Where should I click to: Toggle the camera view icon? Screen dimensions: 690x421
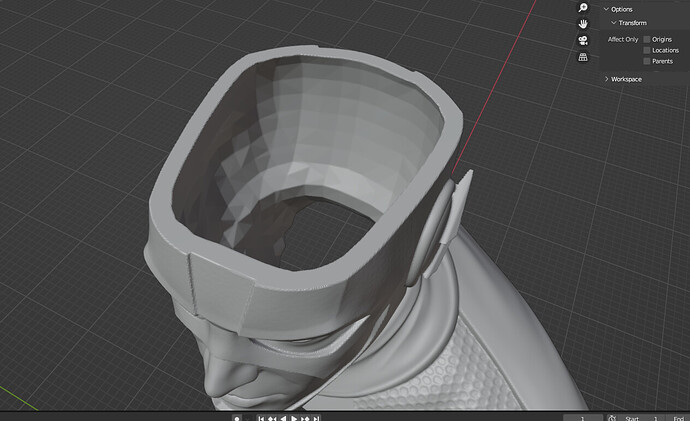(583, 40)
